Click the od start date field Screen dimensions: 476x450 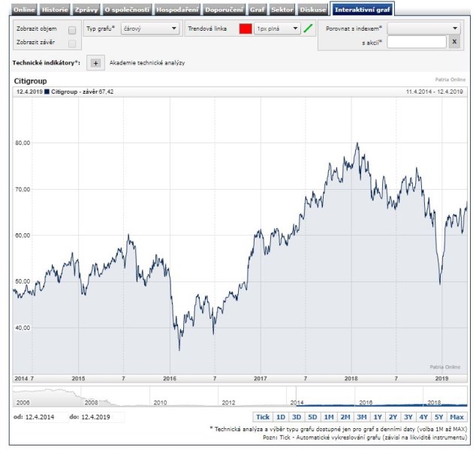coord(45,417)
